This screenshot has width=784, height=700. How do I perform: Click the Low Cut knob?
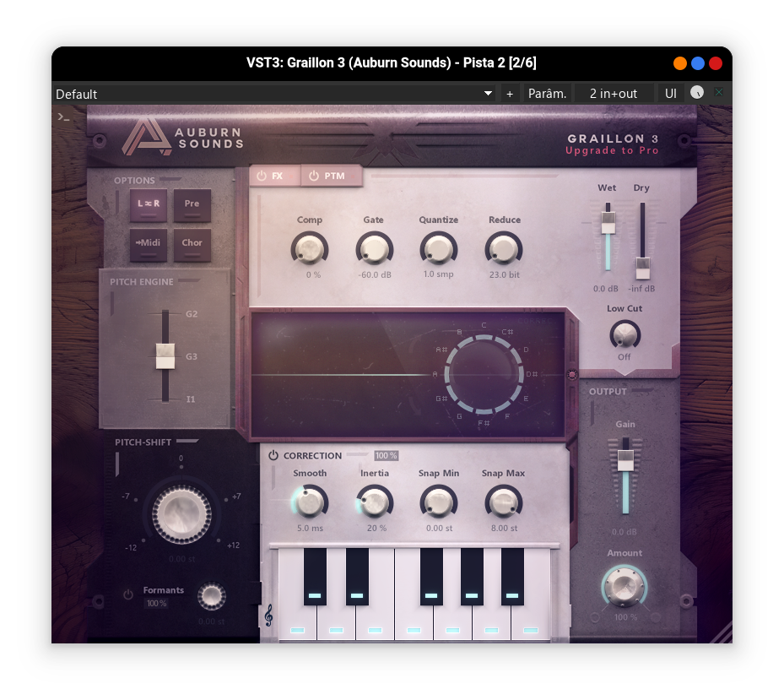pyautogui.click(x=624, y=334)
